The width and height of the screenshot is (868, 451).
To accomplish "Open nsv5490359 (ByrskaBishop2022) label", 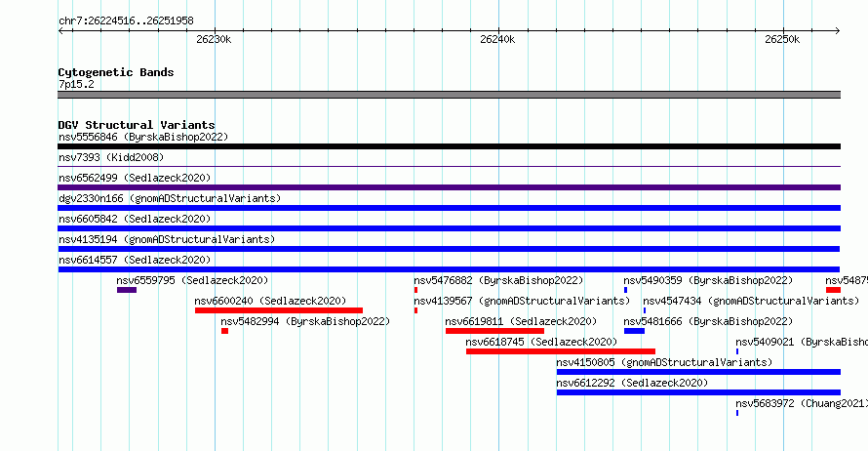I will coord(708,280).
